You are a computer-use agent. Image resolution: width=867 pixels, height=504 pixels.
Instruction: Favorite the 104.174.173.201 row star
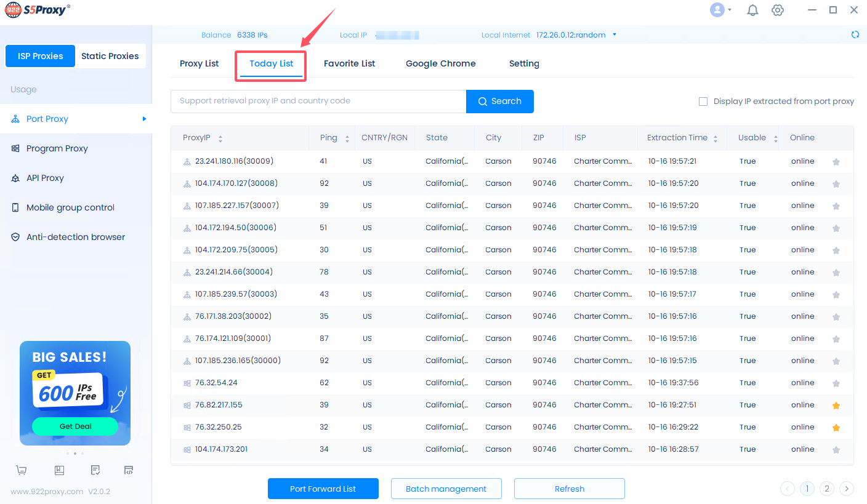[x=836, y=450]
